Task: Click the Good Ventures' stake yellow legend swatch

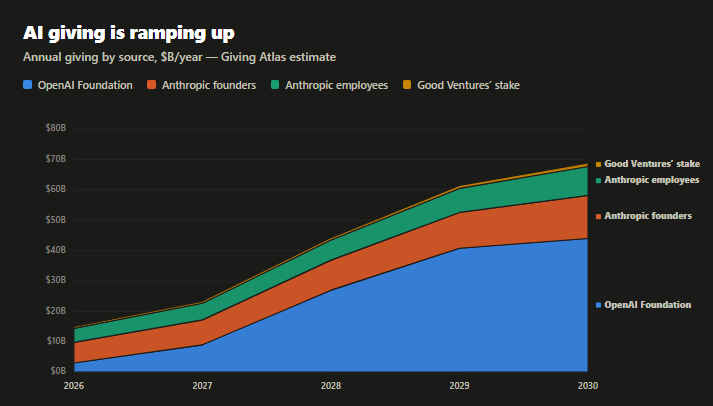Action: pyautogui.click(x=407, y=85)
